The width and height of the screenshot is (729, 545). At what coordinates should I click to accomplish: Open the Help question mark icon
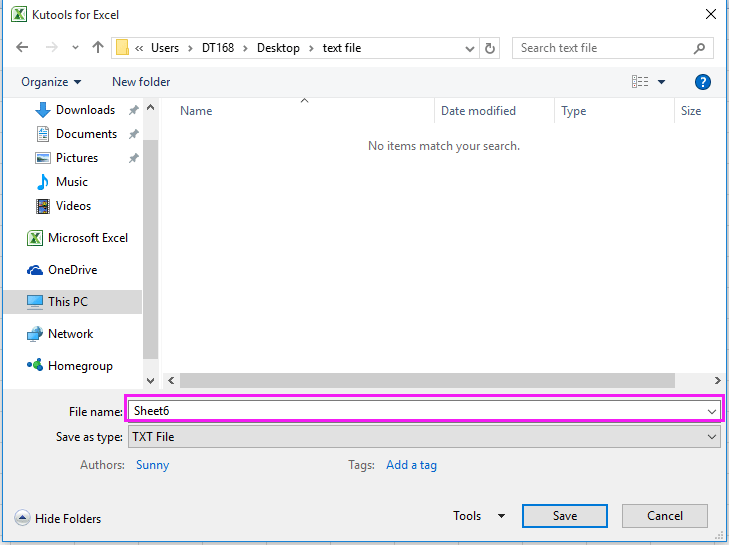pyautogui.click(x=702, y=82)
